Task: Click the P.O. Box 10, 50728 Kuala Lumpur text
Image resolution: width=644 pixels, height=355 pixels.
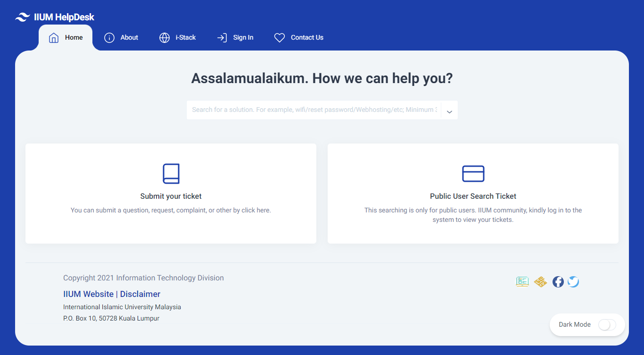Action: click(x=111, y=318)
